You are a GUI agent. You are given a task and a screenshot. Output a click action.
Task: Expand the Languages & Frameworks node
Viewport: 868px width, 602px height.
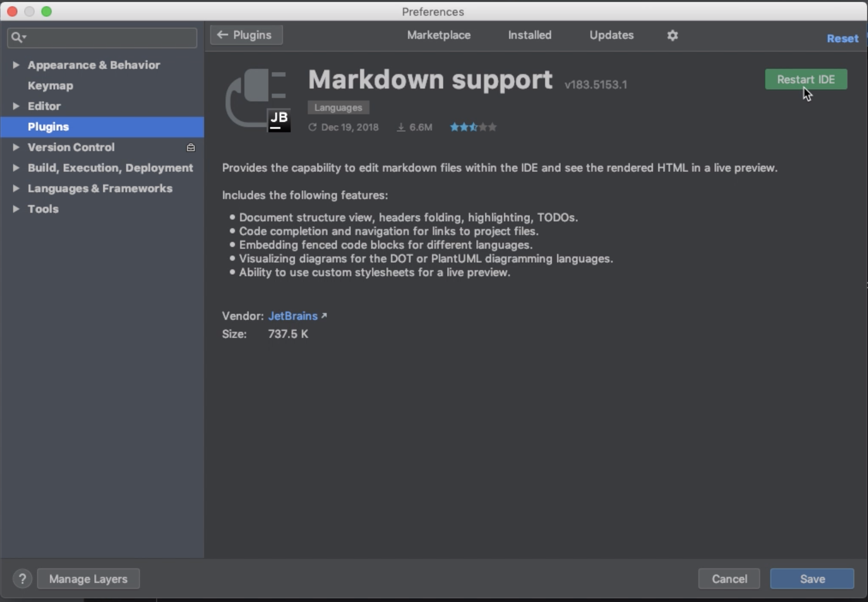coord(16,188)
